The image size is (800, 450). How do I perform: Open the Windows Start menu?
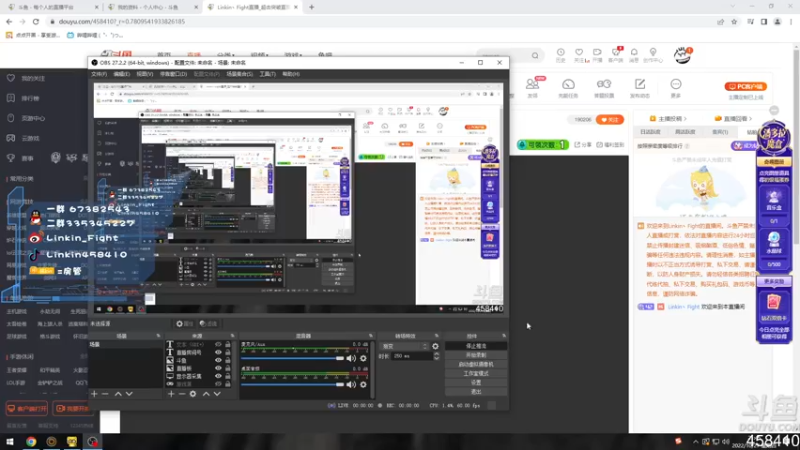pos(10,441)
